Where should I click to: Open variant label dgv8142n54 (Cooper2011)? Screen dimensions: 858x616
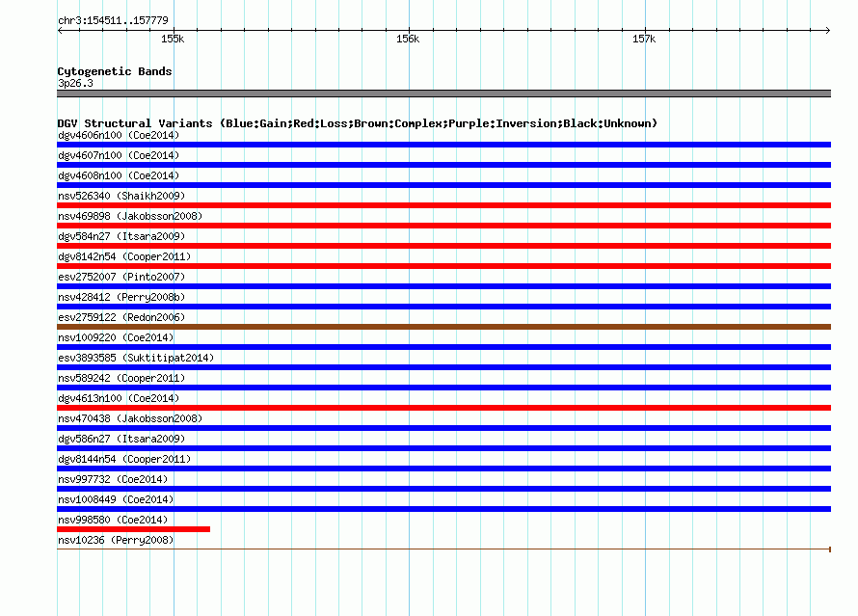(124, 256)
